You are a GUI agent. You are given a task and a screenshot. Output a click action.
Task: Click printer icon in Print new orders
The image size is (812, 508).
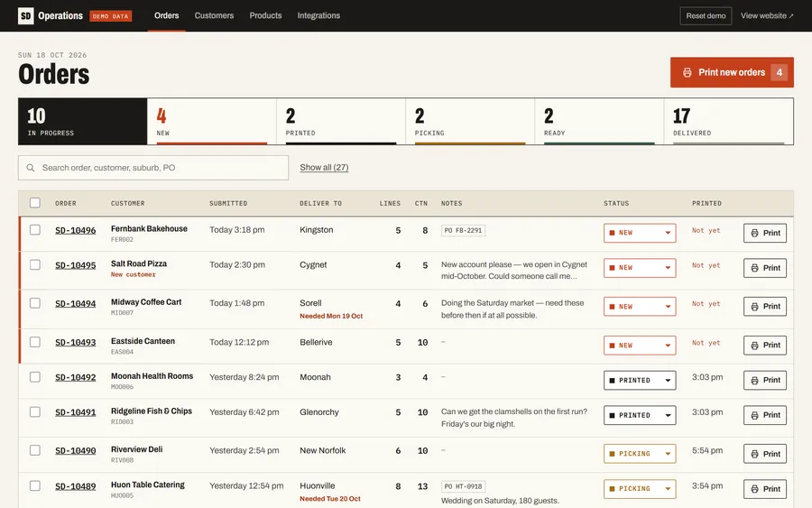[x=687, y=72]
